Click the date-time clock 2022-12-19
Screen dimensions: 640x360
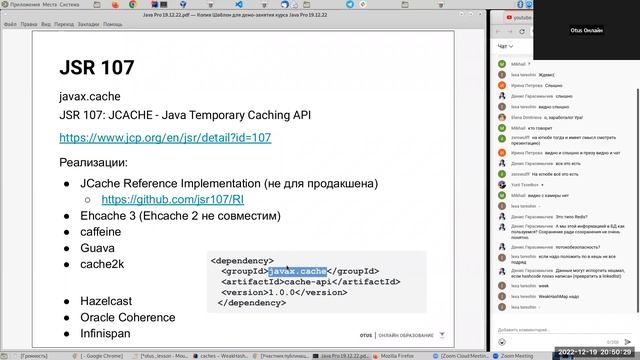595,352
